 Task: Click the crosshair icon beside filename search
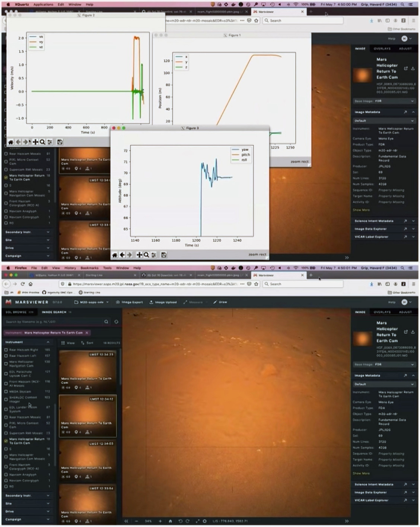[116, 322]
